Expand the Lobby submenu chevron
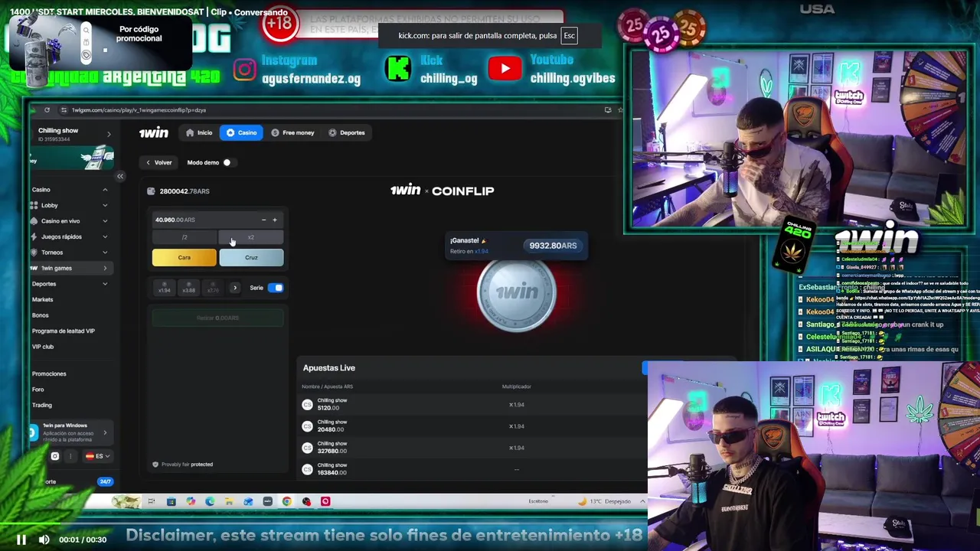The image size is (980, 551). 105,205
